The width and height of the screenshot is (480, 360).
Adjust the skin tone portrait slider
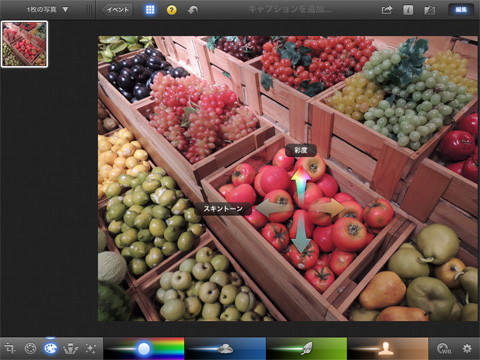click(386, 349)
